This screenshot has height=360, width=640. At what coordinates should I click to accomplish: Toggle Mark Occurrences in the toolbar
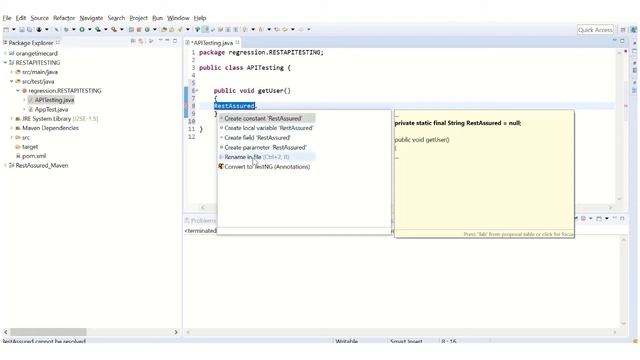(205, 29)
